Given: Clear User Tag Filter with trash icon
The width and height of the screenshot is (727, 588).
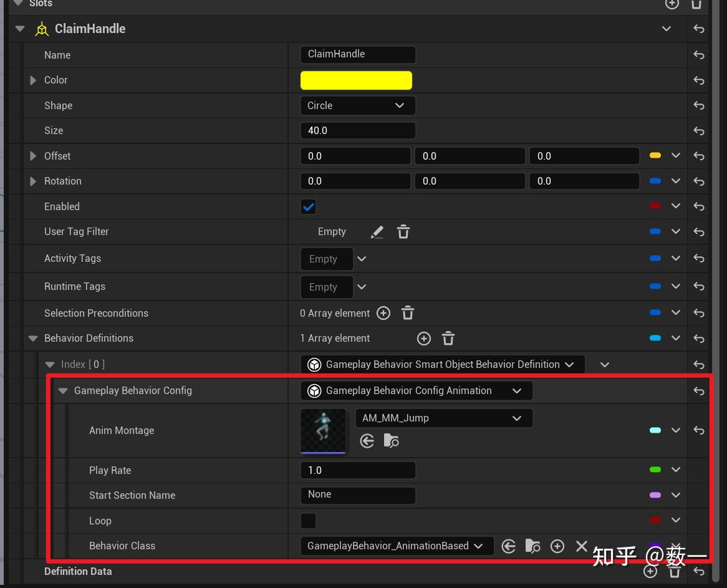Looking at the screenshot, I should (403, 232).
